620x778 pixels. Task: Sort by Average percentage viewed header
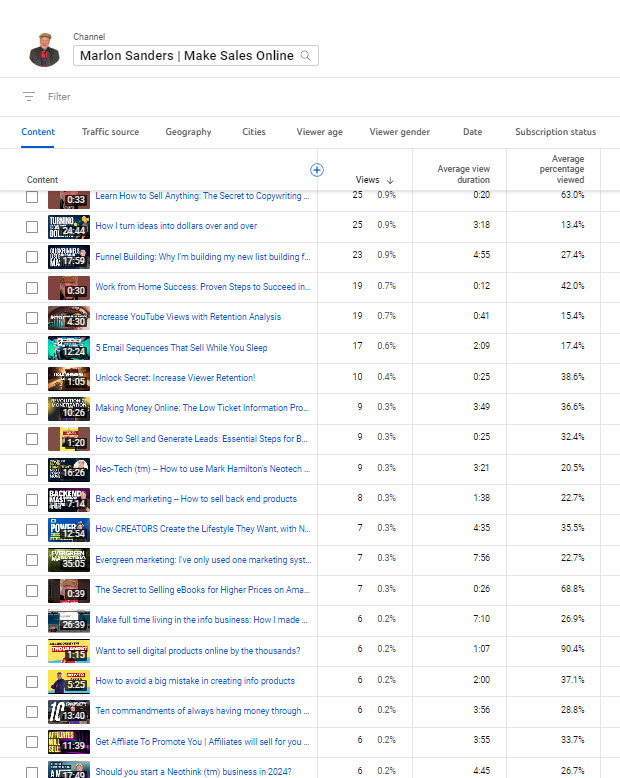pyautogui.click(x=561, y=169)
